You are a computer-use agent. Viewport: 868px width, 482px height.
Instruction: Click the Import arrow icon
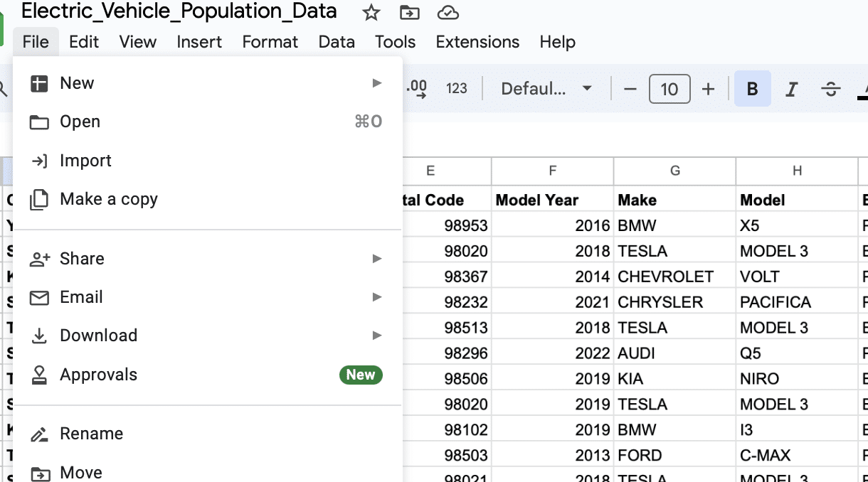pos(39,161)
